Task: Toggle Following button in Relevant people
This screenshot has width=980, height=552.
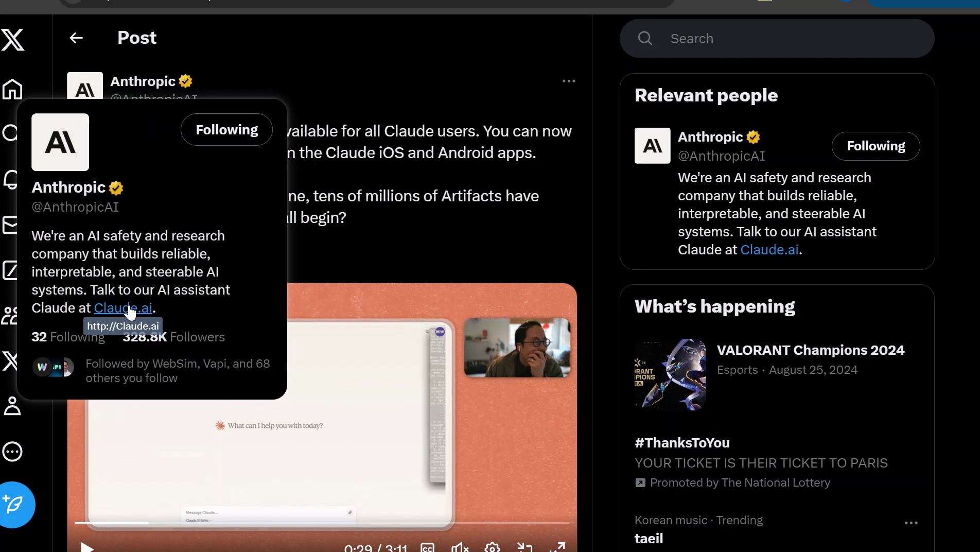Action: coord(876,146)
